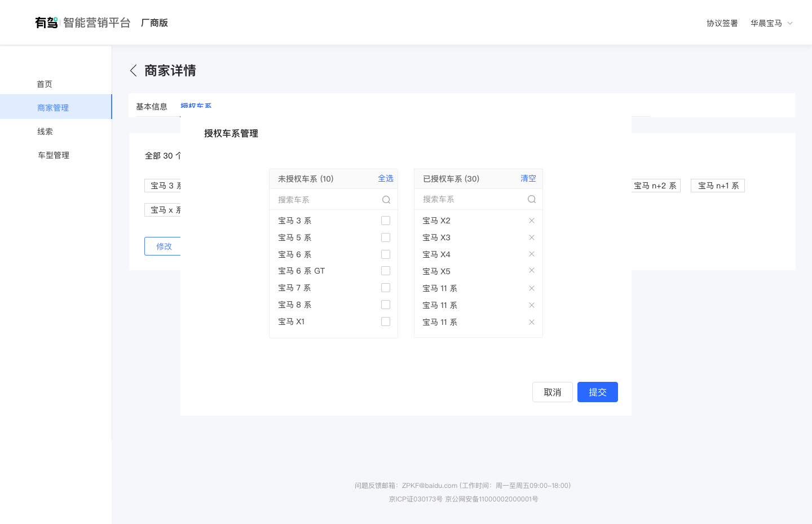Click the 提交 button
The width and height of the screenshot is (812, 524).
tap(598, 392)
